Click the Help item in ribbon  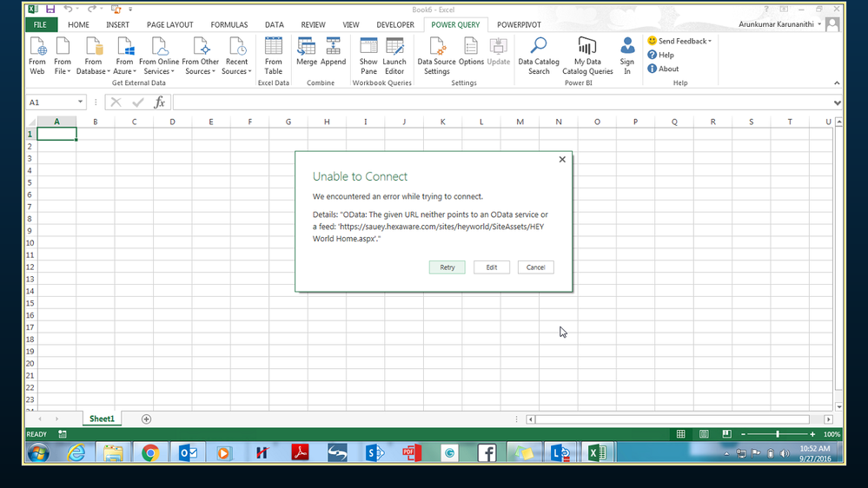(x=661, y=55)
